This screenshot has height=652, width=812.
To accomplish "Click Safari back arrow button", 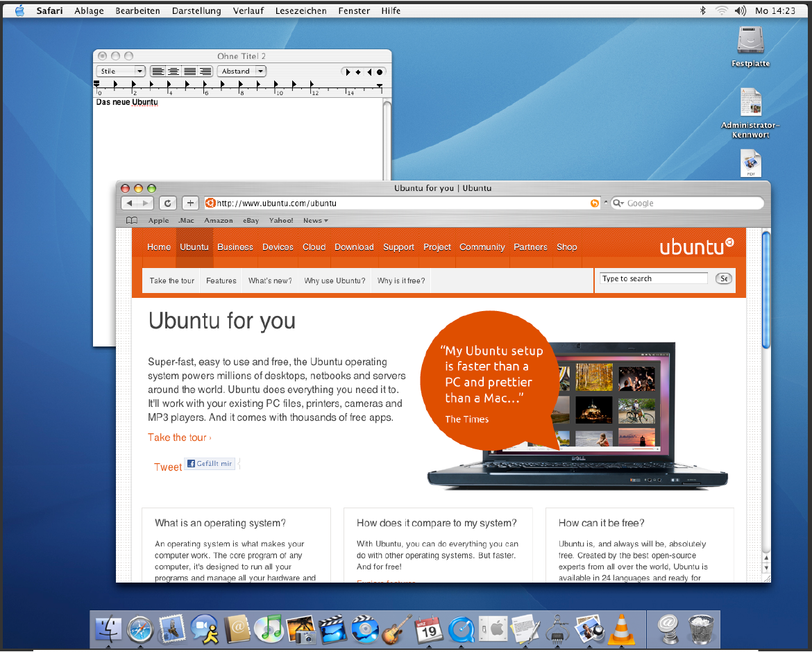I will coord(130,203).
